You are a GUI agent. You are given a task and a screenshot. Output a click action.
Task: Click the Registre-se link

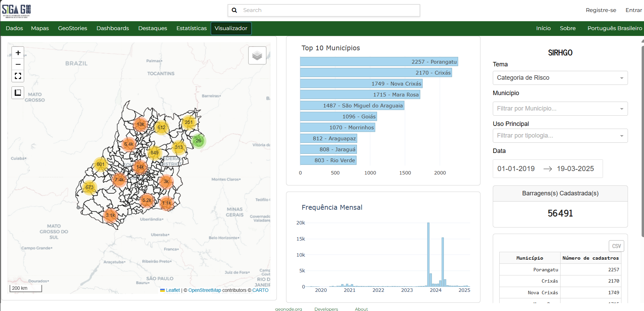click(x=601, y=10)
